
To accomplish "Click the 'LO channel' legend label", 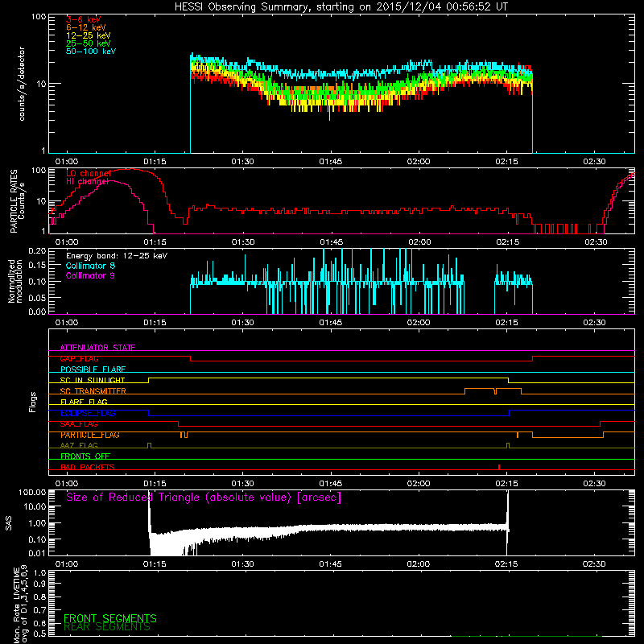I will [89, 173].
